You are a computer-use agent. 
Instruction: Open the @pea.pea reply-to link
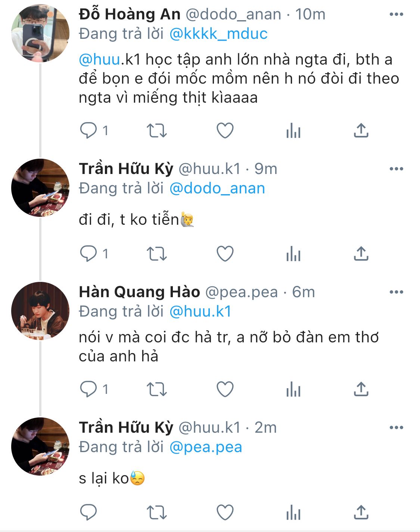pos(206,447)
